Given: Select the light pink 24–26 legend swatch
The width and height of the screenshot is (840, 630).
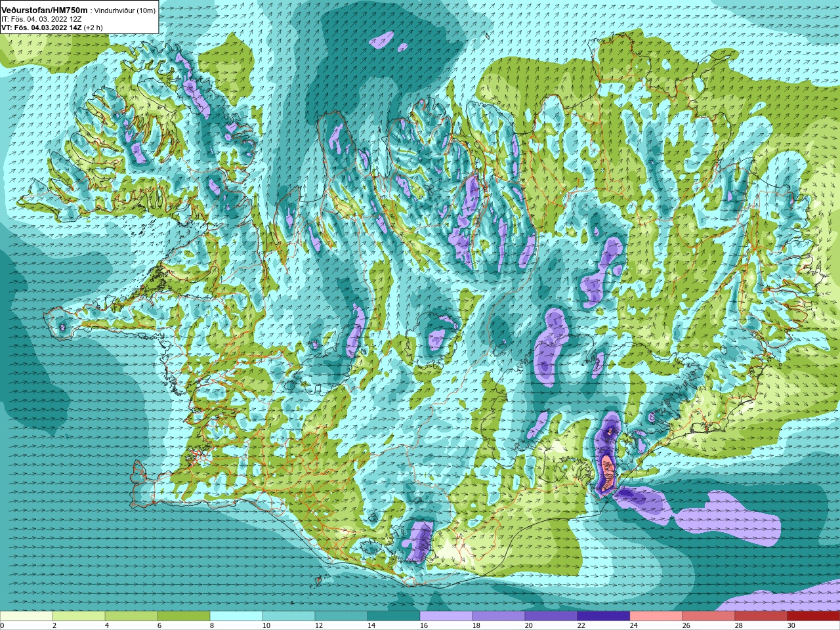Looking at the screenshot, I should [x=656, y=616].
